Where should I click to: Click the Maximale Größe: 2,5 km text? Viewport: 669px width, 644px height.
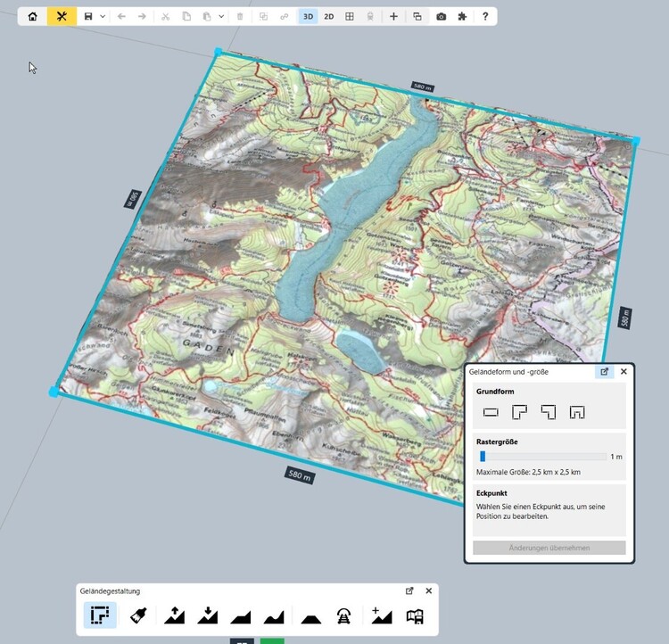click(528, 472)
